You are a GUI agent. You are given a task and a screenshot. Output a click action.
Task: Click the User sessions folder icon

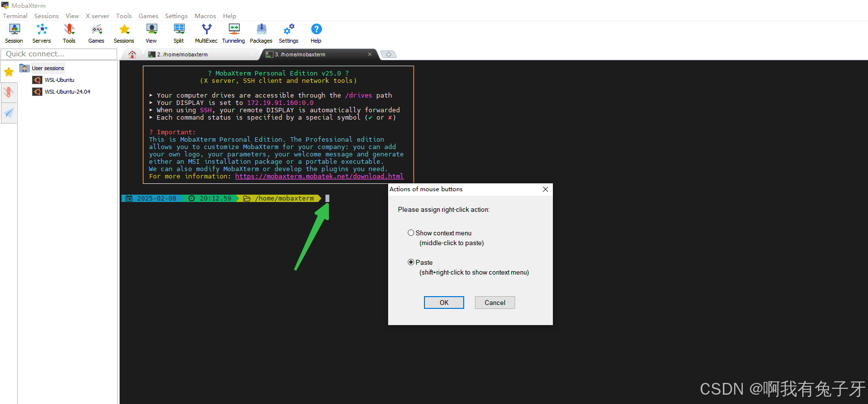[x=25, y=68]
